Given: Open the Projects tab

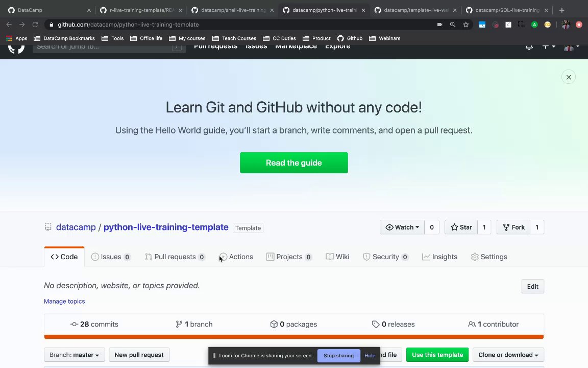Looking at the screenshot, I should (289, 257).
